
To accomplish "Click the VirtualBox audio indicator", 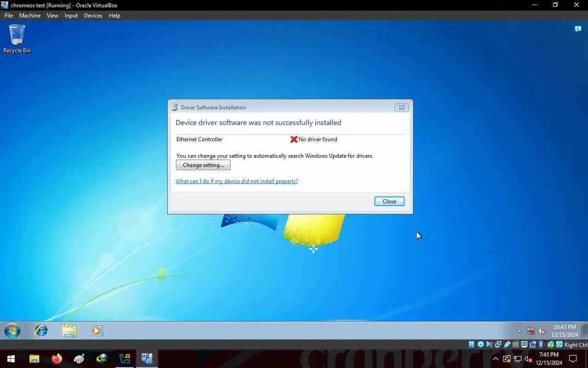I will [x=490, y=345].
